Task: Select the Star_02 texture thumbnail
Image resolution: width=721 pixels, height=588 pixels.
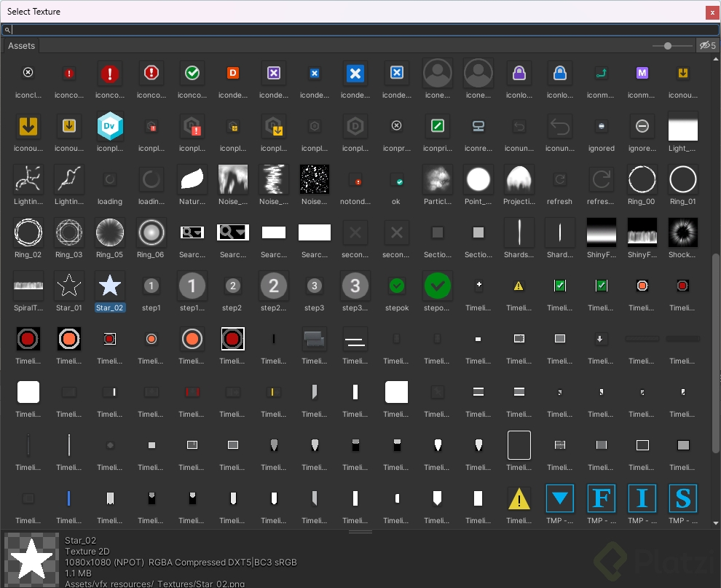Action: (110, 286)
